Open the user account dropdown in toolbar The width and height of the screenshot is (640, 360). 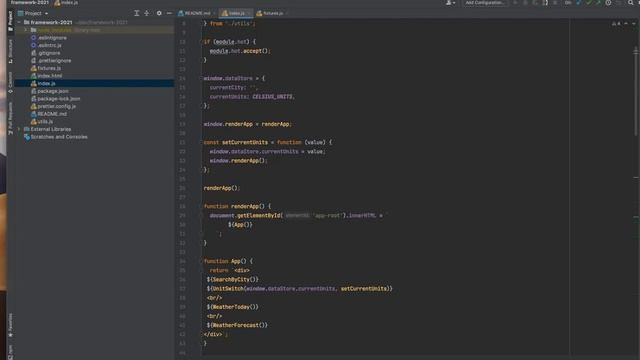(x=451, y=2)
